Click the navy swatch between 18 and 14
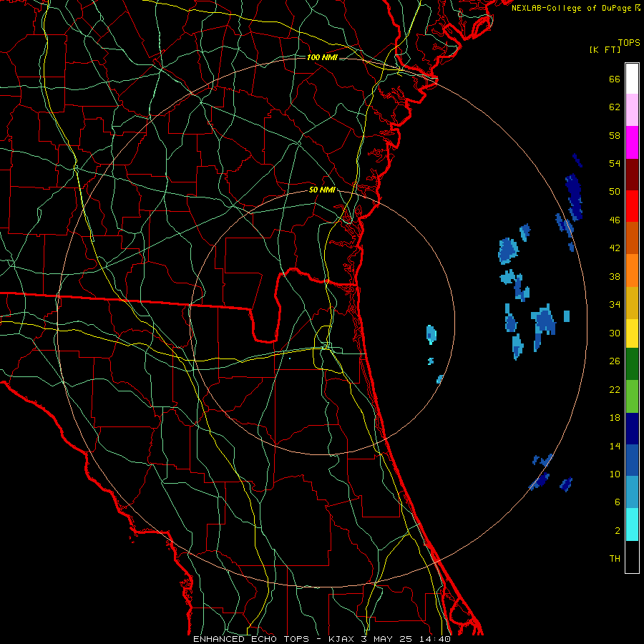This screenshot has height=644, width=644. pos(632,429)
